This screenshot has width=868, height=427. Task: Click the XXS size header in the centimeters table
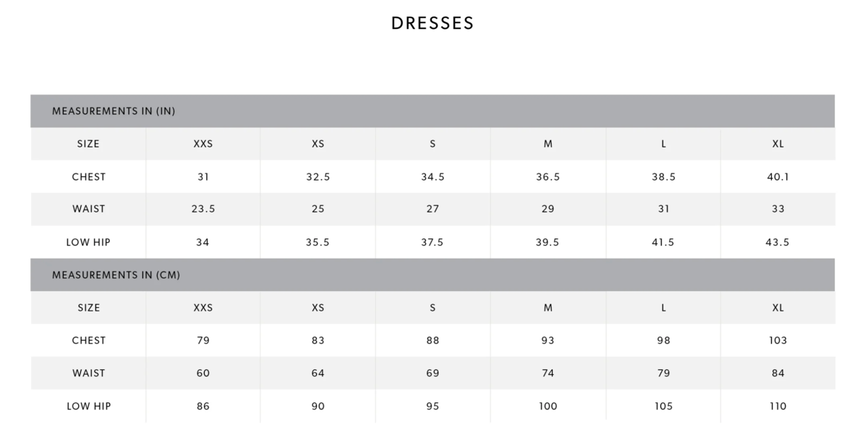tap(203, 308)
